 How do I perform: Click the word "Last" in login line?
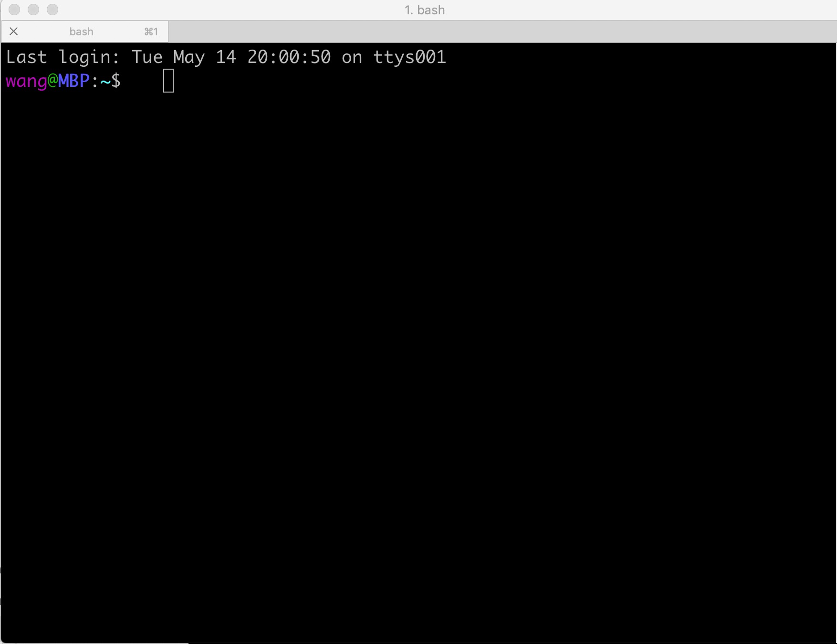tap(26, 57)
